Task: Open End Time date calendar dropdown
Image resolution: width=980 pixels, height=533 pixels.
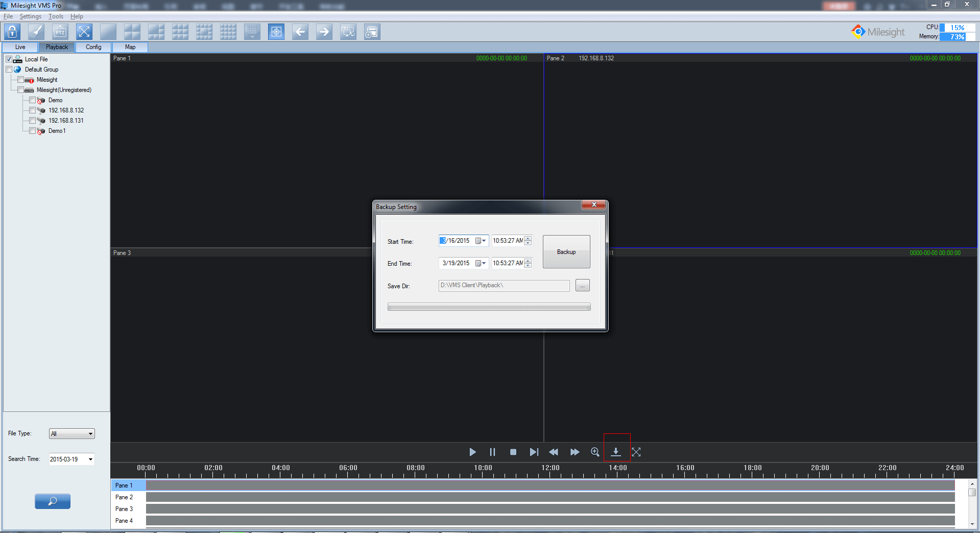Action: (x=481, y=263)
